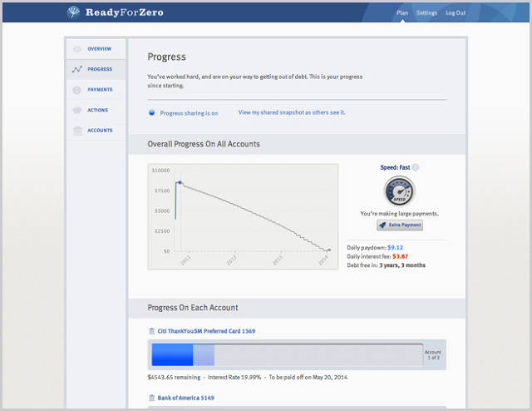Open Citi ThankYouSM Preferred Card 1369 link
The height and width of the screenshot is (411, 532).
(x=206, y=331)
